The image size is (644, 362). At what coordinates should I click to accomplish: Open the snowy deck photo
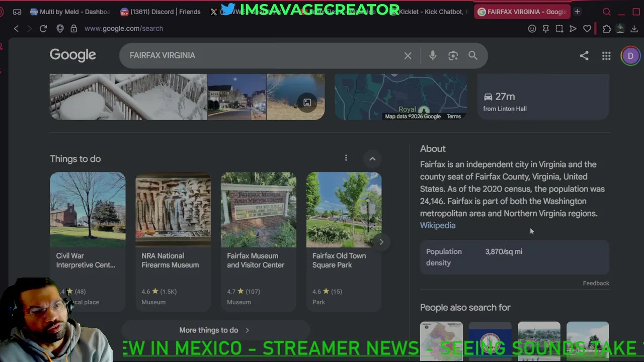pyautogui.click(x=128, y=97)
